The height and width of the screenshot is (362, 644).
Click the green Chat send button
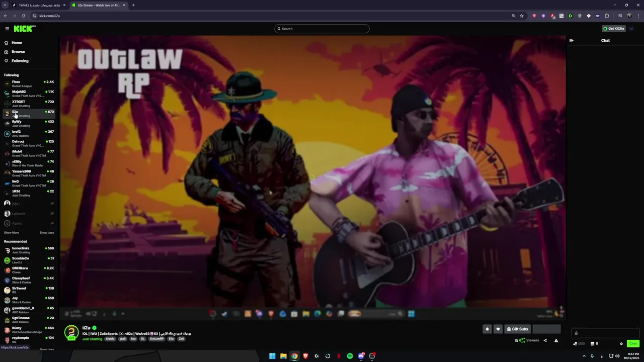(x=633, y=344)
